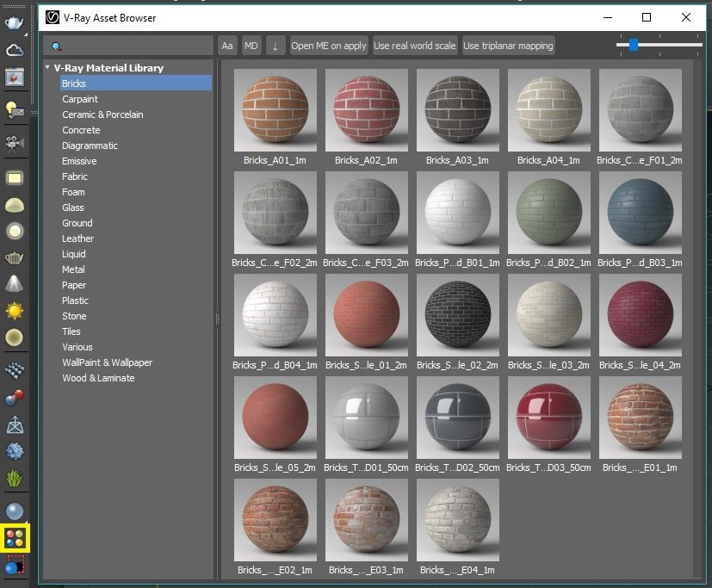
Task: Click the V-Ray logo in title bar
Action: [53, 18]
